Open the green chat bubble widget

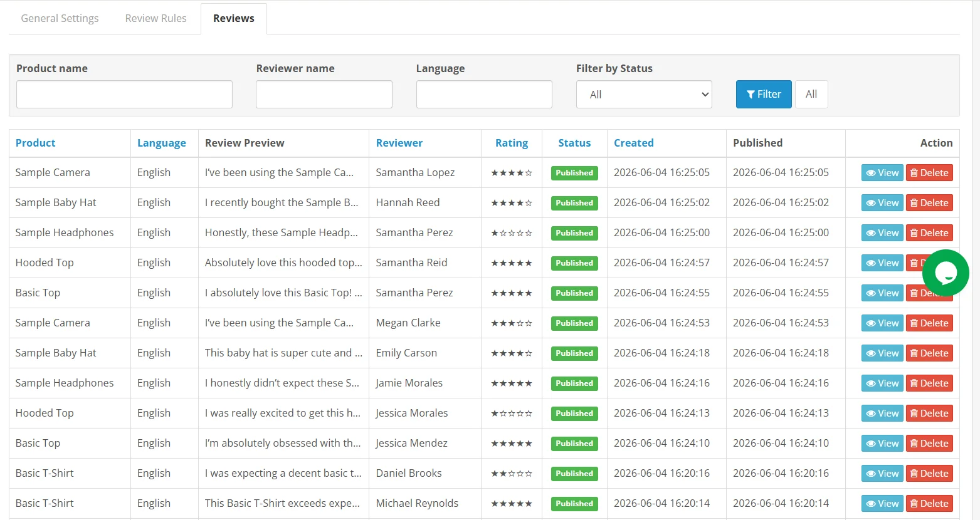[x=946, y=273]
